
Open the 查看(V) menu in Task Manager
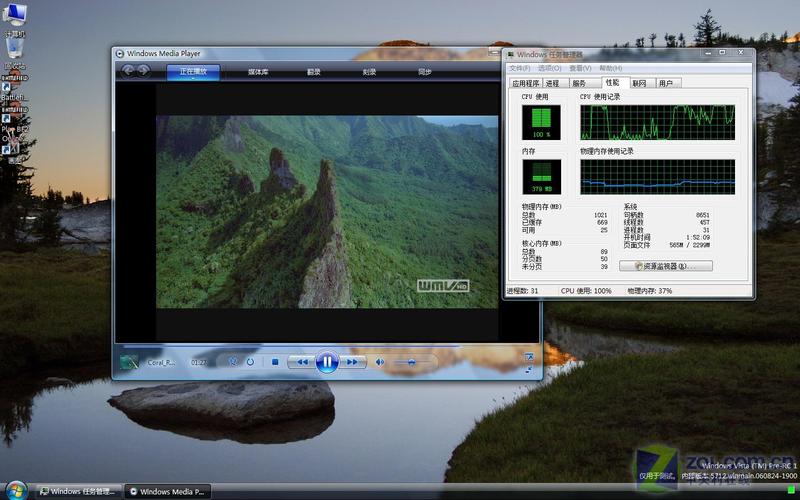coord(580,68)
